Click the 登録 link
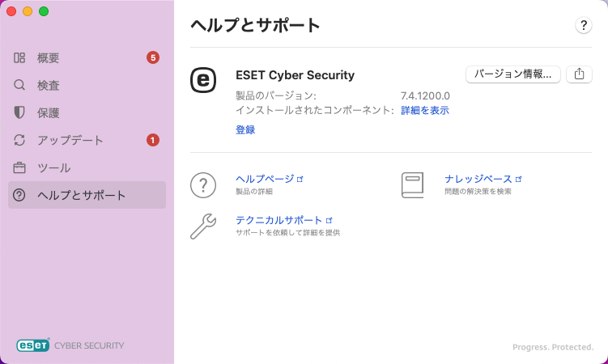608x364 pixels. 245,129
